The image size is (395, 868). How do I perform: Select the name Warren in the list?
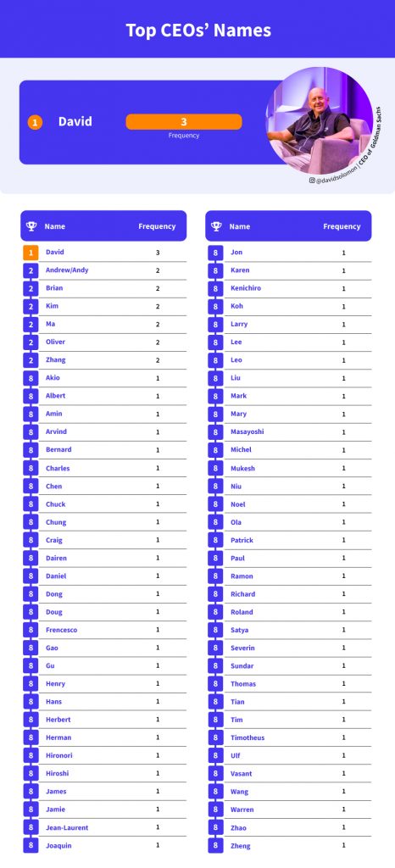[242, 810]
